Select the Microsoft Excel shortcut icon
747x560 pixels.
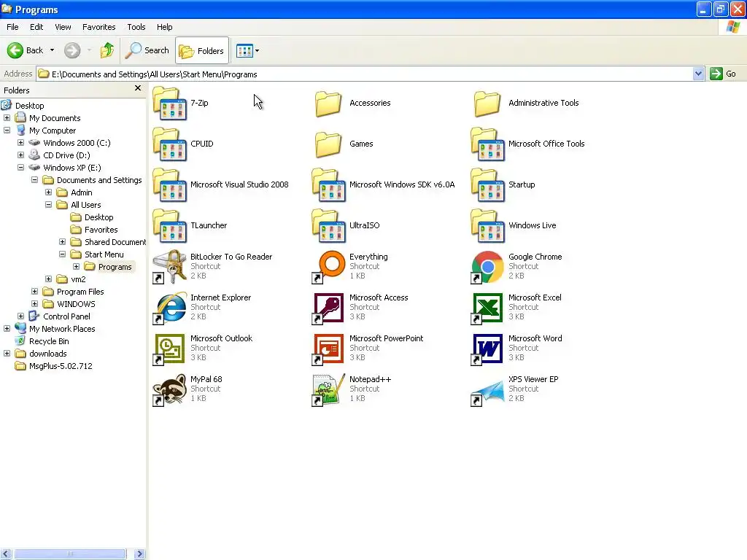(x=488, y=308)
